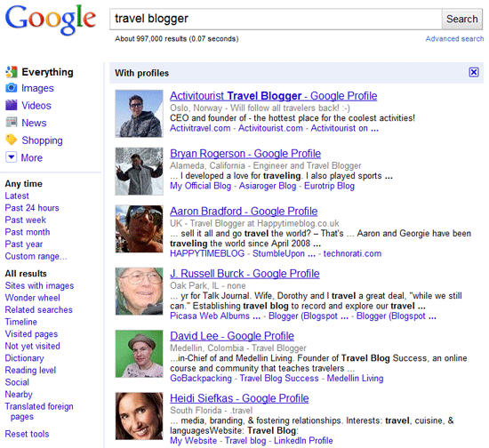Open Dictionary results
The height and width of the screenshot is (448, 489).
coord(24,358)
